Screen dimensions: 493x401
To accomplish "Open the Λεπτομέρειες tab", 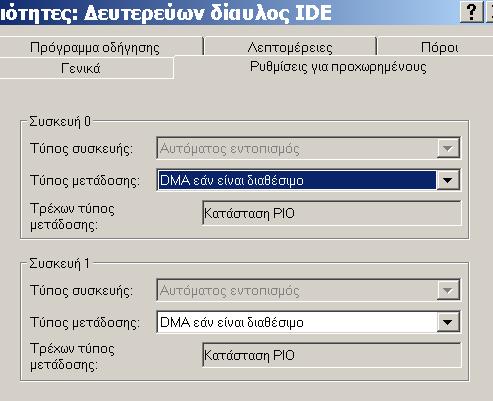I will [290, 47].
